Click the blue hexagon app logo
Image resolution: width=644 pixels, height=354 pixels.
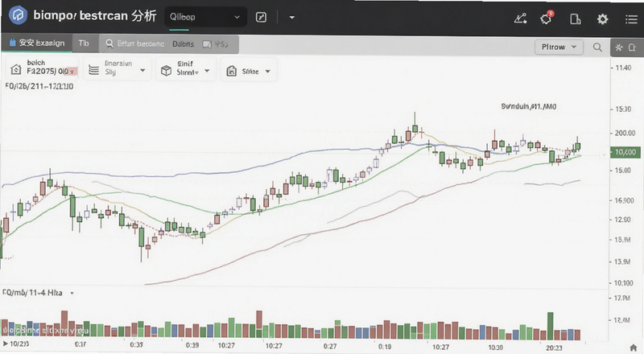pyautogui.click(x=18, y=15)
